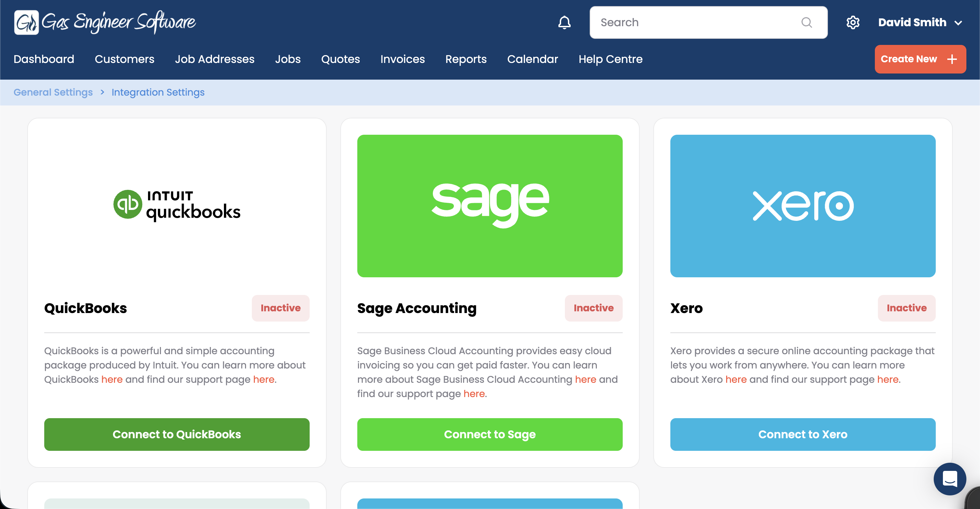Open the Job Addresses menu item
This screenshot has height=509, width=980.
tap(215, 59)
